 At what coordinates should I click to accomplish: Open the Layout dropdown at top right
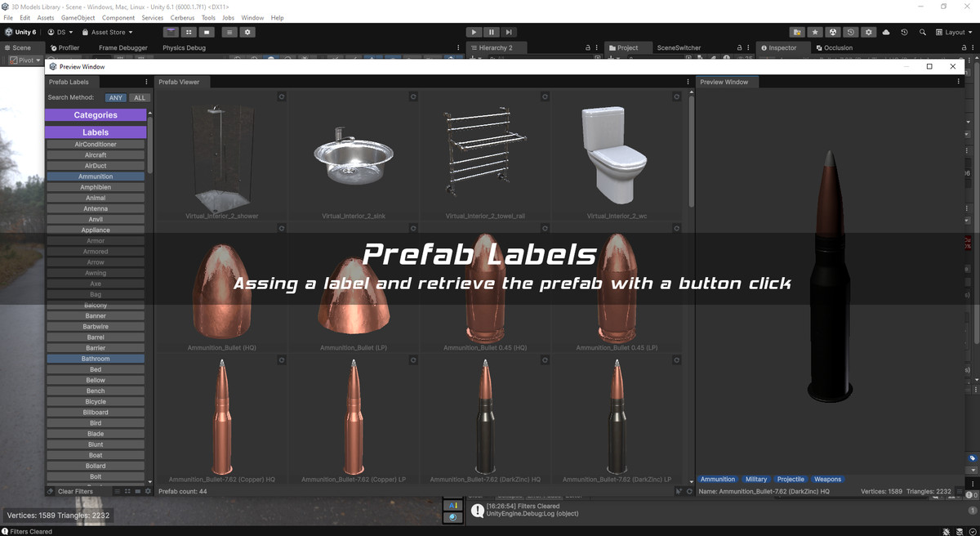tap(957, 32)
